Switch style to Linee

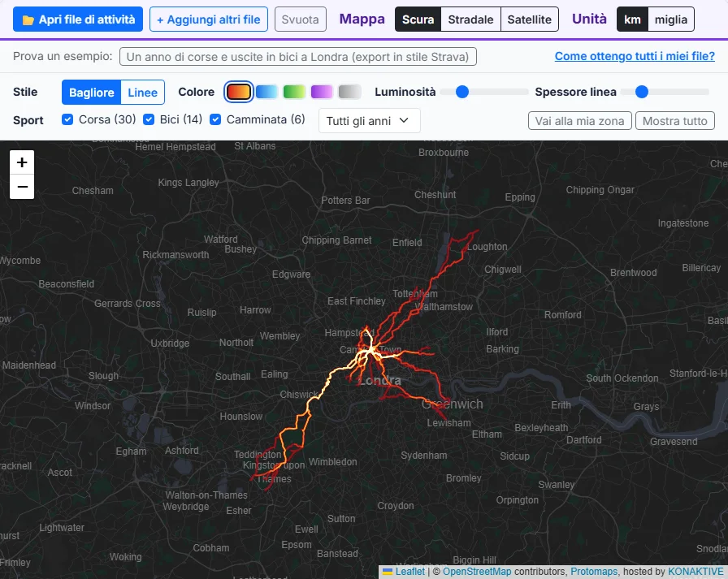coord(142,93)
